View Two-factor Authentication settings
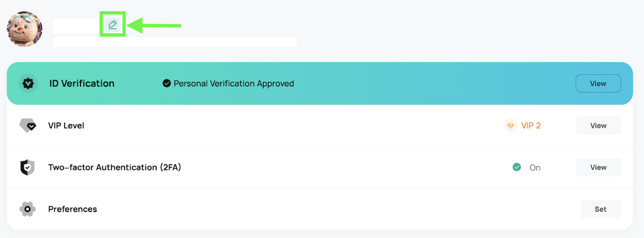The image size is (644, 238). coord(599,167)
